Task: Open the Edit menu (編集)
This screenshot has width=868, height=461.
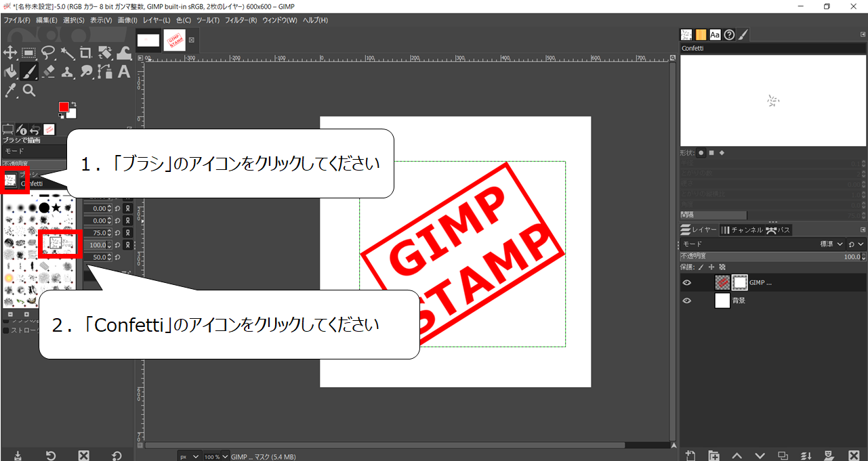Action: [46, 20]
